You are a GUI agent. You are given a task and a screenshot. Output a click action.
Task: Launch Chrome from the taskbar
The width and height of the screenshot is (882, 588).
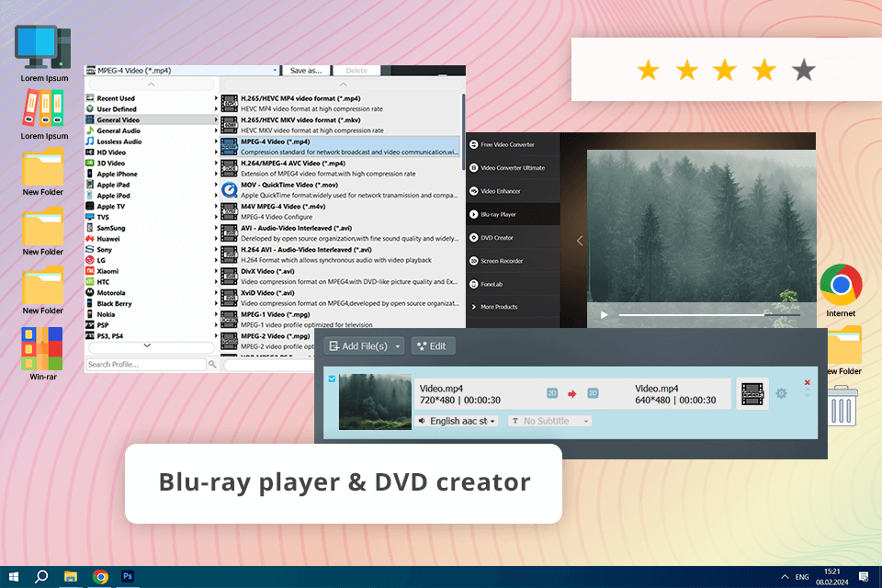[x=100, y=577]
